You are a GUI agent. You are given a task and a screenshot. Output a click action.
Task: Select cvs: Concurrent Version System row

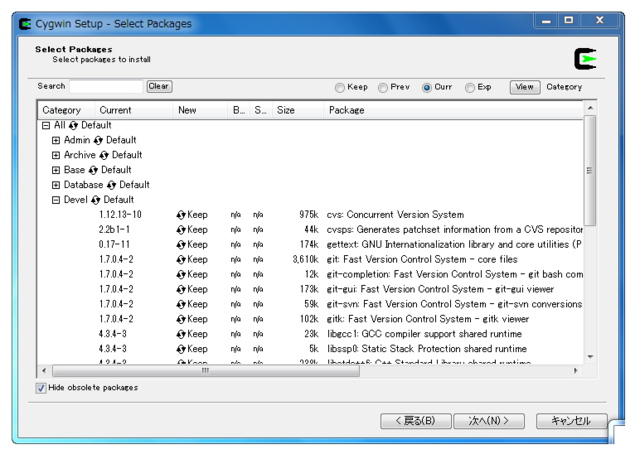pyautogui.click(x=310, y=215)
